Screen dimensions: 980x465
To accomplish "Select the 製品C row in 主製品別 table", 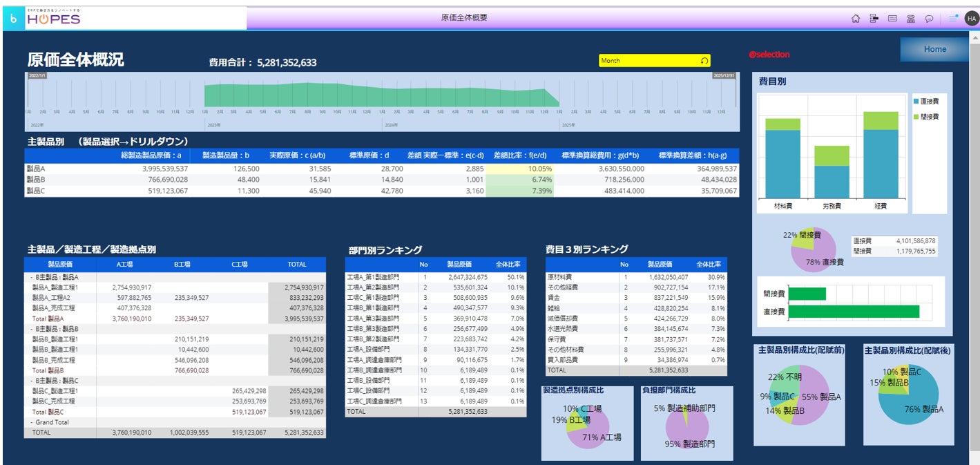I will click(382, 191).
